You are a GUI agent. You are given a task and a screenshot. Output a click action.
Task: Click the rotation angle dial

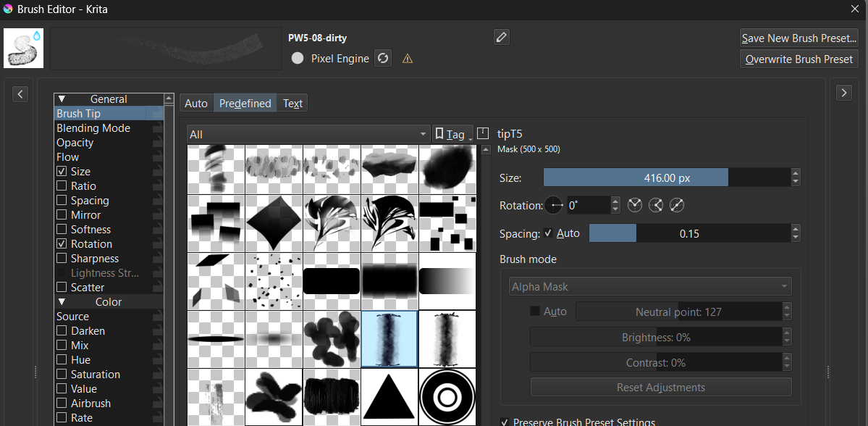[555, 206]
